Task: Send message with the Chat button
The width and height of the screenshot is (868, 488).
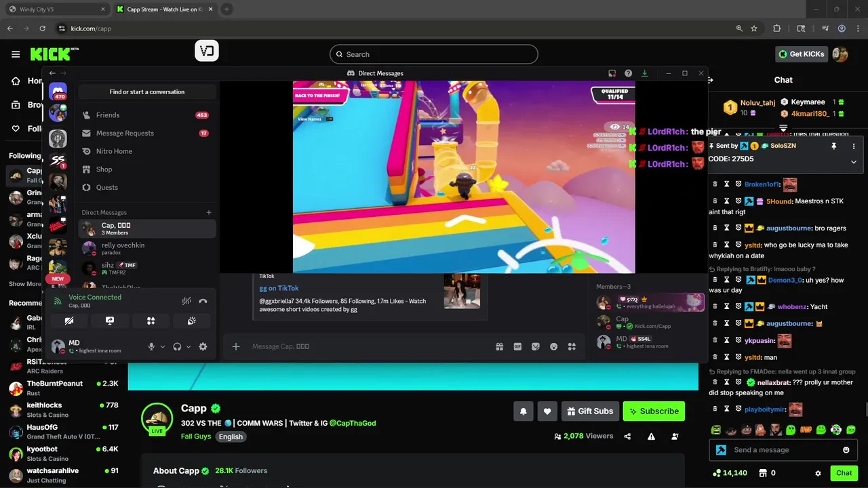Action: (x=844, y=473)
